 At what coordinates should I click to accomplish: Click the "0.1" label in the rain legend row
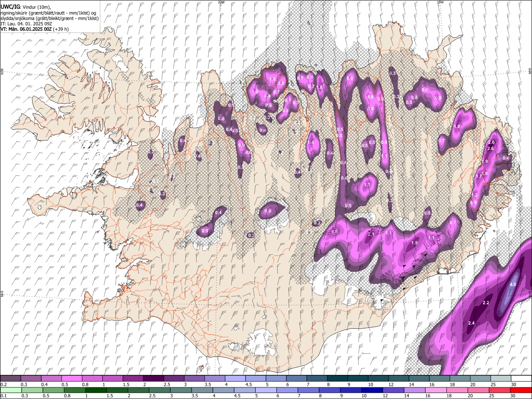point(4,396)
